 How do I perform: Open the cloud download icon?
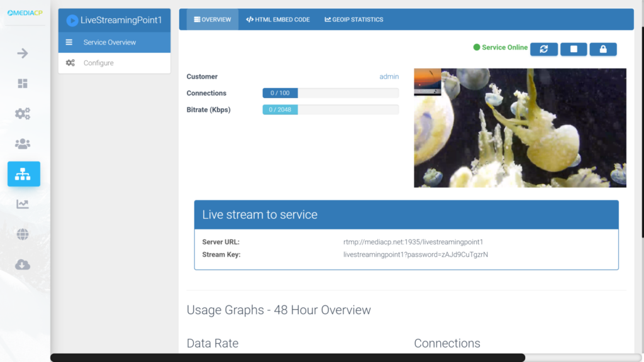pyautogui.click(x=23, y=265)
